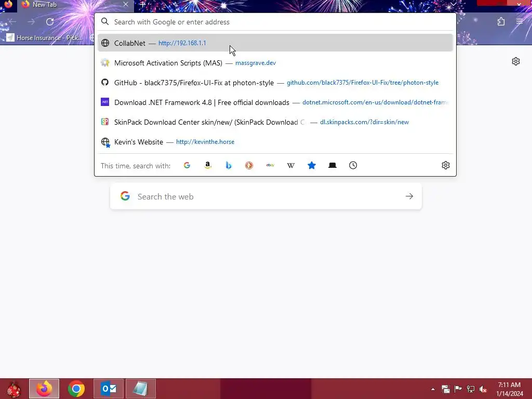The height and width of the screenshot is (399, 532).
Task: Close the New Tab tab
Action: (x=126, y=4)
